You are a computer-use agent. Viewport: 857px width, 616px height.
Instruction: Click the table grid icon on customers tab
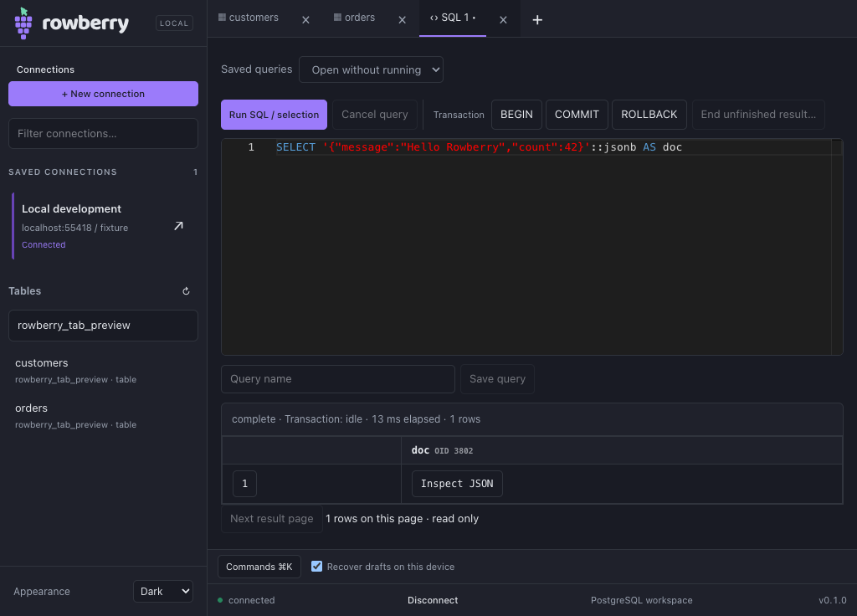(x=222, y=18)
